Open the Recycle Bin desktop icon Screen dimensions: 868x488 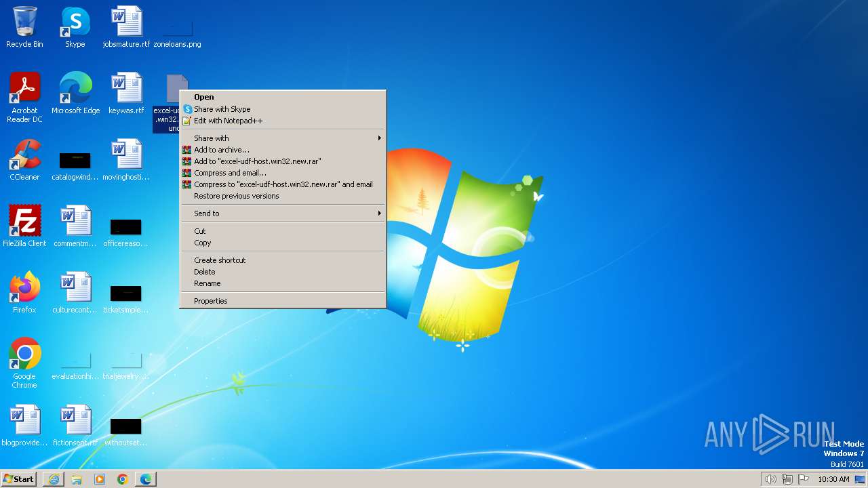(x=24, y=27)
